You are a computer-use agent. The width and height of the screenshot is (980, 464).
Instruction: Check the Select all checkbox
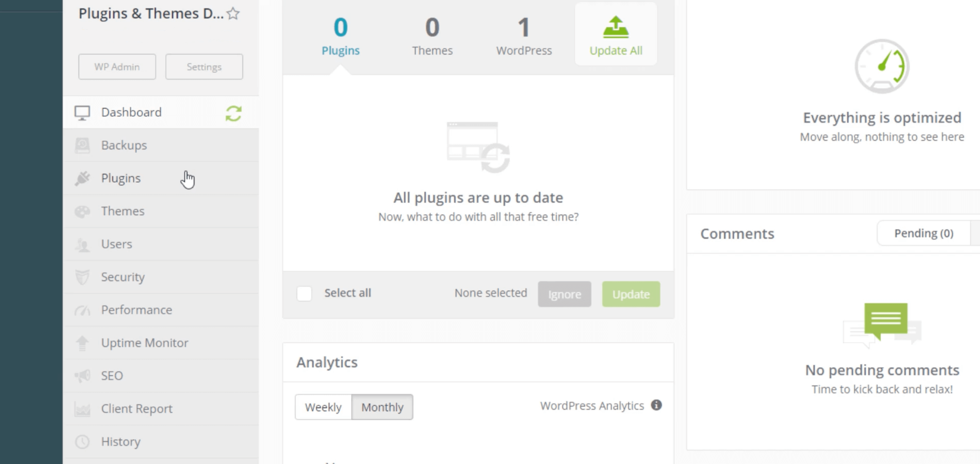click(x=304, y=294)
